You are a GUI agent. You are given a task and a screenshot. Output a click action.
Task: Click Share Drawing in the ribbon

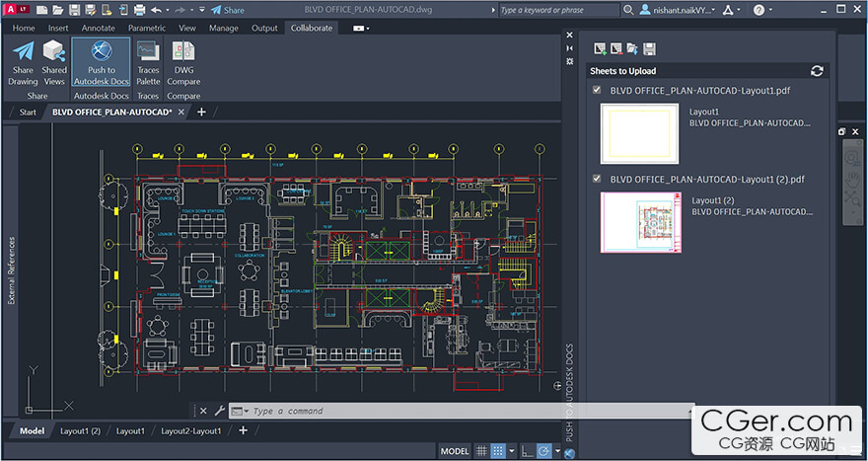[x=23, y=63]
